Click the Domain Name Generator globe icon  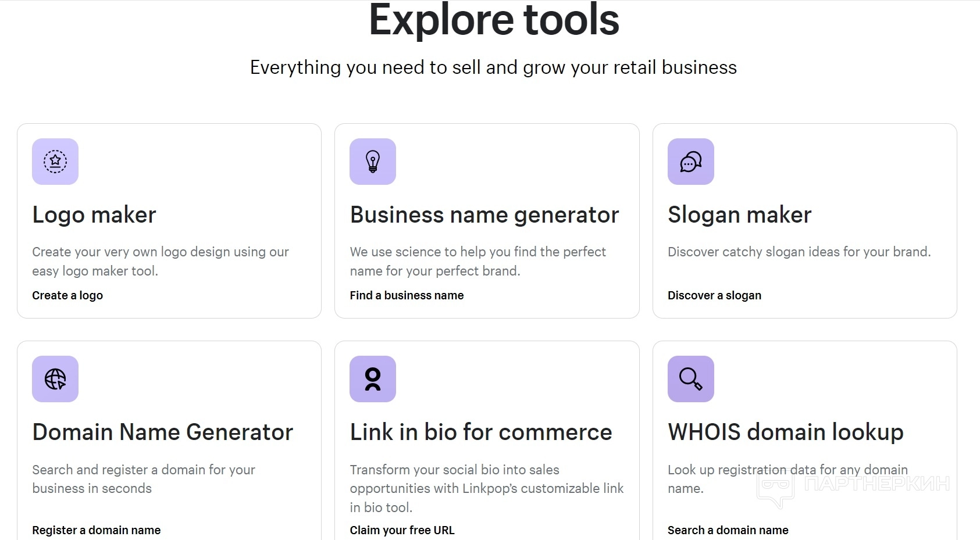[x=55, y=379]
